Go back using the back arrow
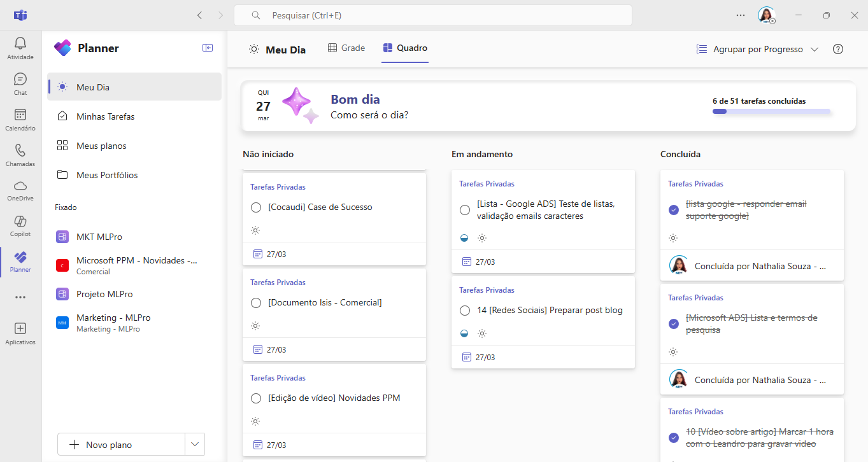868x462 pixels. pyautogui.click(x=200, y=15)
